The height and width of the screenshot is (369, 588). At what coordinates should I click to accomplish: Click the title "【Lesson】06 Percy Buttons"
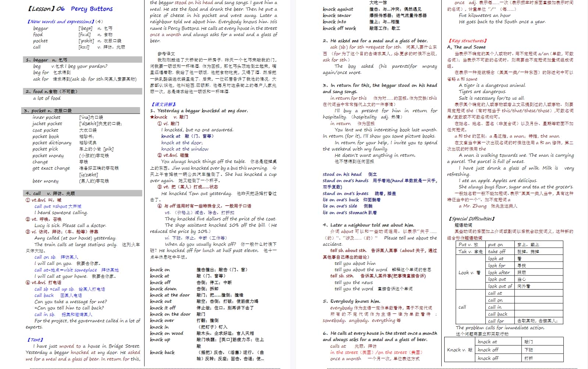70,9
